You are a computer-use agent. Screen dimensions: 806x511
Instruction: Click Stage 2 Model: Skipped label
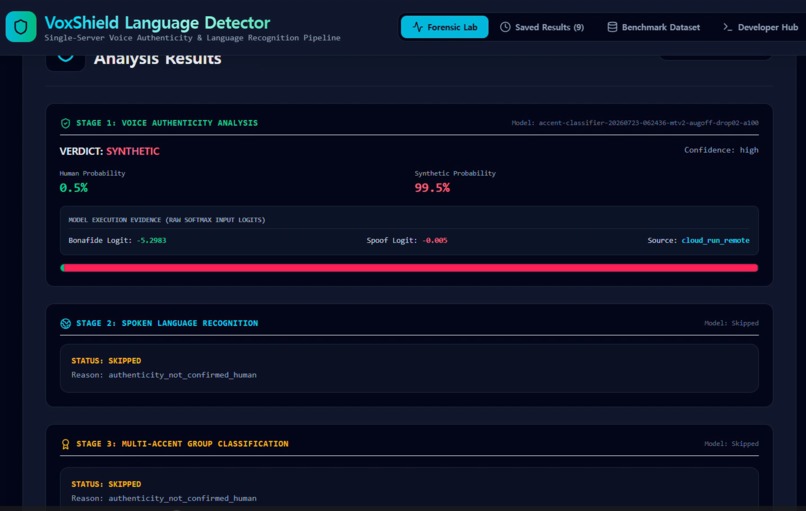(x=731, y=323)
